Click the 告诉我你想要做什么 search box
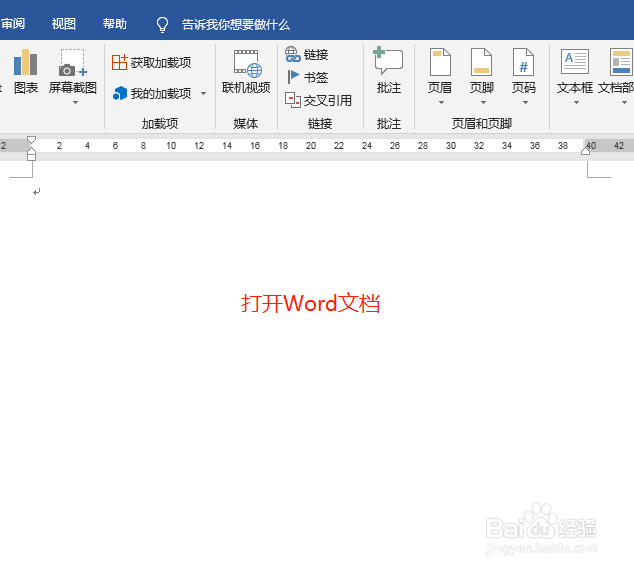This screenshot has width=634, height=570. pyautogui.click(x=236, y=25)
